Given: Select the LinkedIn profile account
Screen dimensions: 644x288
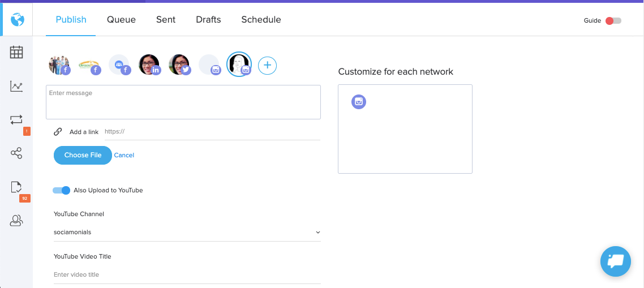Looking at the screenshot, I should pos(149,65).
